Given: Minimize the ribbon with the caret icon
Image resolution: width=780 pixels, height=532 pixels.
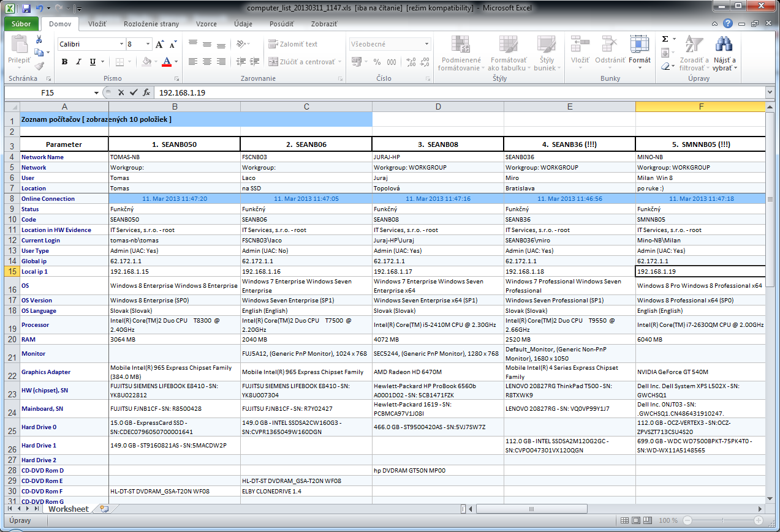Looking at the screenshot, I should 715,24.
